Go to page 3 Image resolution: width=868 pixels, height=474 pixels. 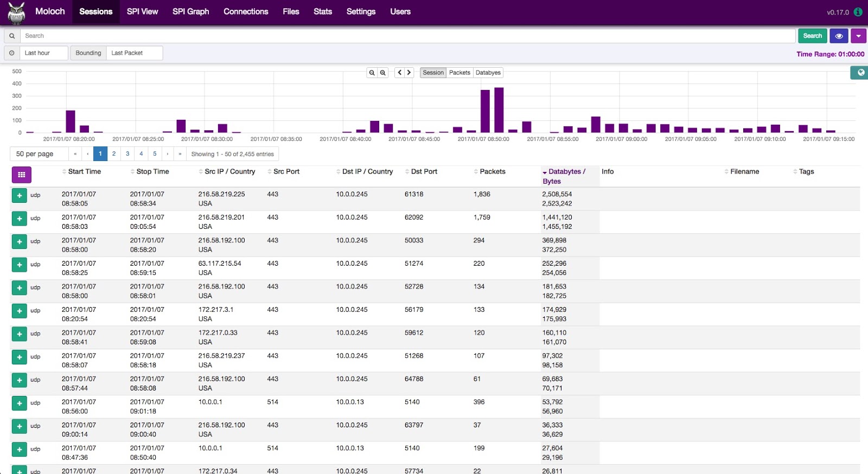pyautogui.click(x=127, y=154)
